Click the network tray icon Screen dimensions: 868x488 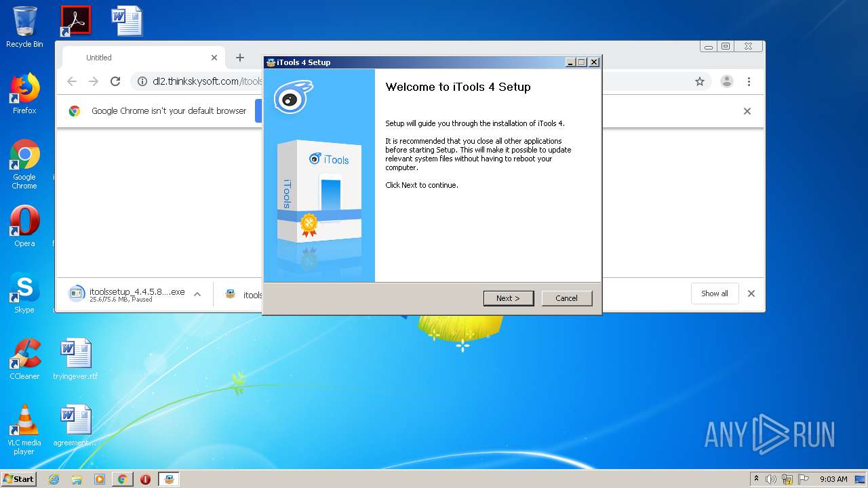(787, 479)
